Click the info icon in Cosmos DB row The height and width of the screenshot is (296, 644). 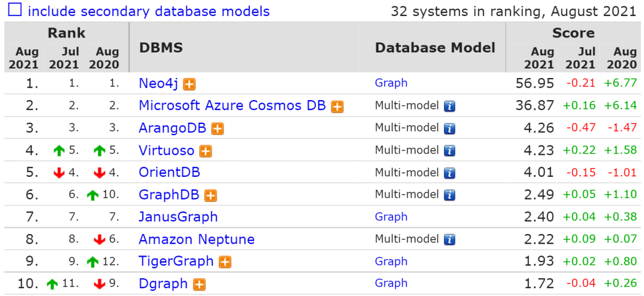(450, 107)
